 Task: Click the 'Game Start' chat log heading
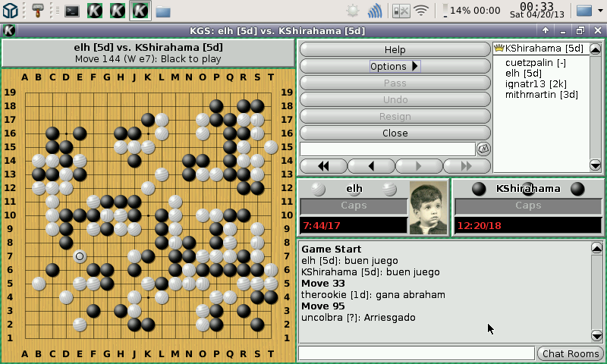tap(331, 249)
